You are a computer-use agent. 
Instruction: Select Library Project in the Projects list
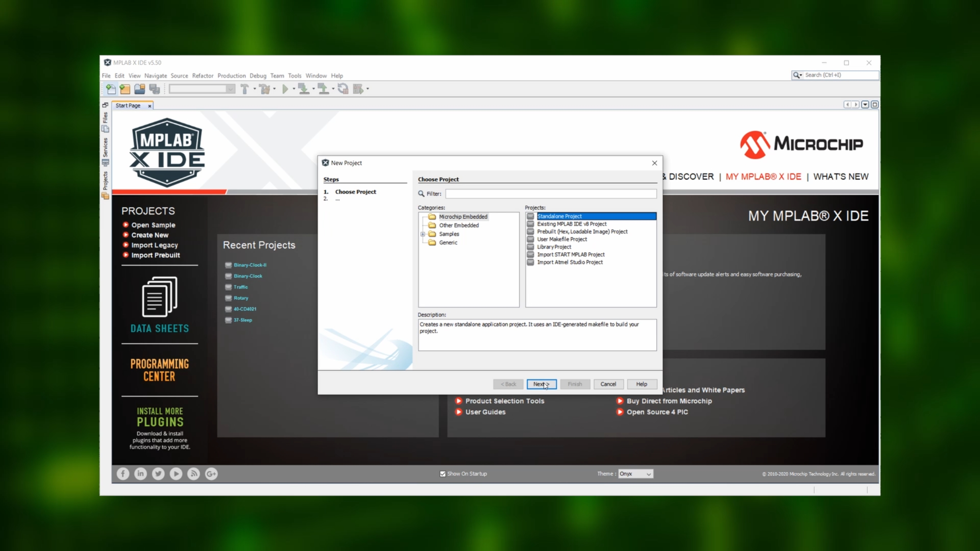(554, 247)
